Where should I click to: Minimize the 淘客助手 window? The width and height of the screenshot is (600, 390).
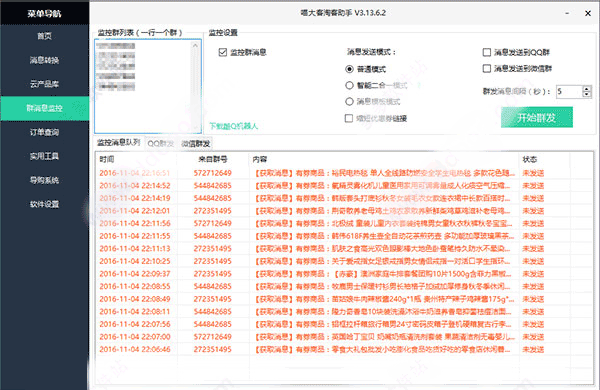click(x=567, y=13)
